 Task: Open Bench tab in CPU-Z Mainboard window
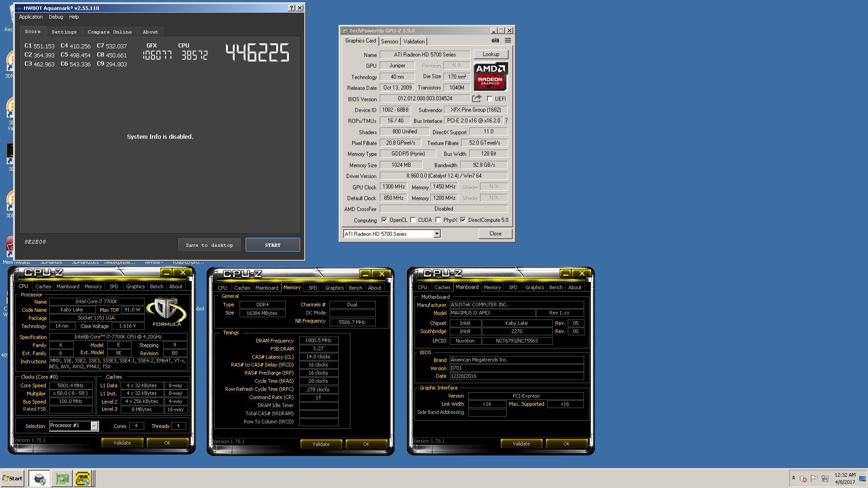click(556, 287)
